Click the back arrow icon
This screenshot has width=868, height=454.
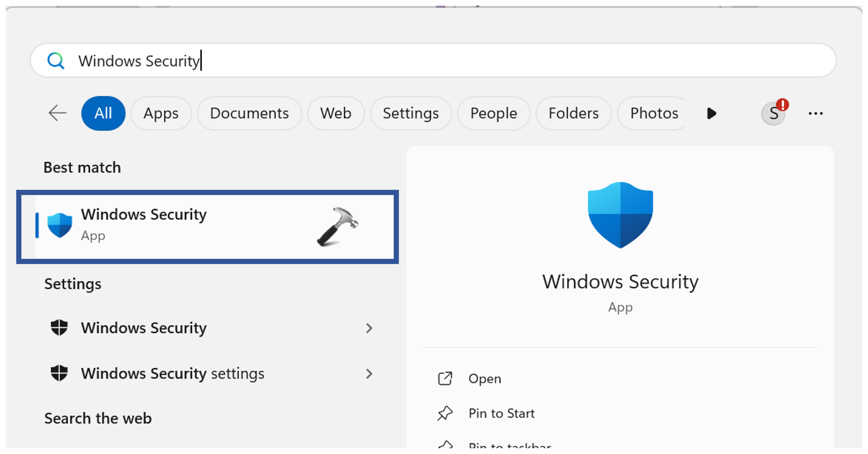57,113
